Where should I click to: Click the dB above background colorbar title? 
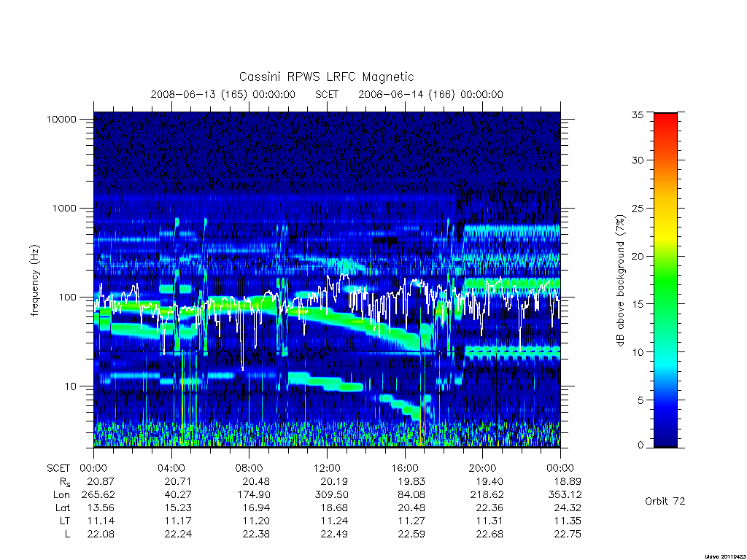click(620, 281)
